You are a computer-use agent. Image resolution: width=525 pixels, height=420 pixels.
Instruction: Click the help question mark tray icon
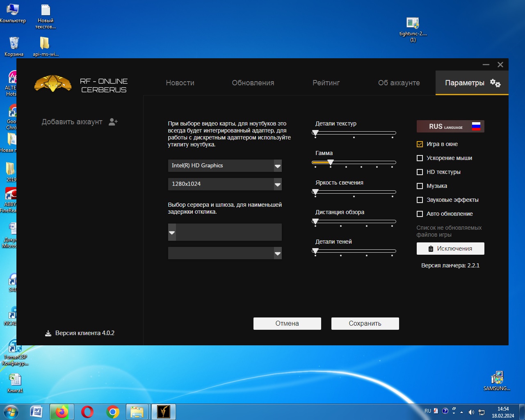point(445,411)
